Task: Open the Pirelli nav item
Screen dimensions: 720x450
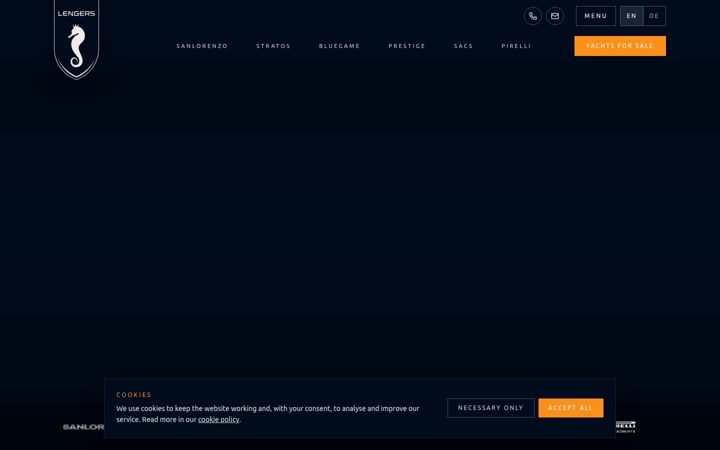Action: click(x=516, y=46)
